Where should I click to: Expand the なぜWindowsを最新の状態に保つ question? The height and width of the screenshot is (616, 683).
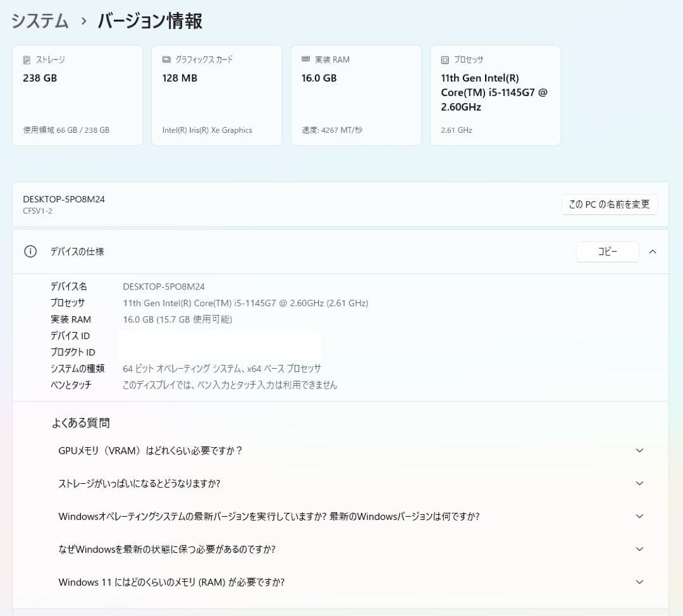pyautogui.click(x=639, y=549)
